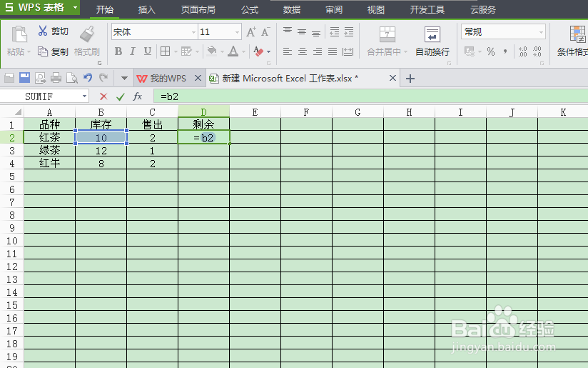
Task: Open Conditional Formatting (条件格式)
Action: 573,41
